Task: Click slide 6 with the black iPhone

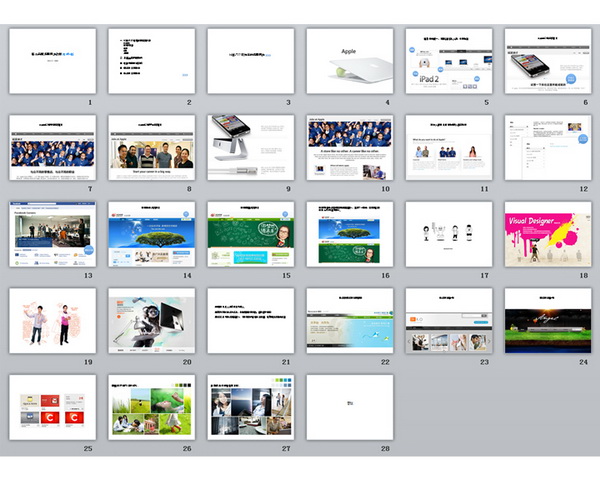Action: (547, 60)
